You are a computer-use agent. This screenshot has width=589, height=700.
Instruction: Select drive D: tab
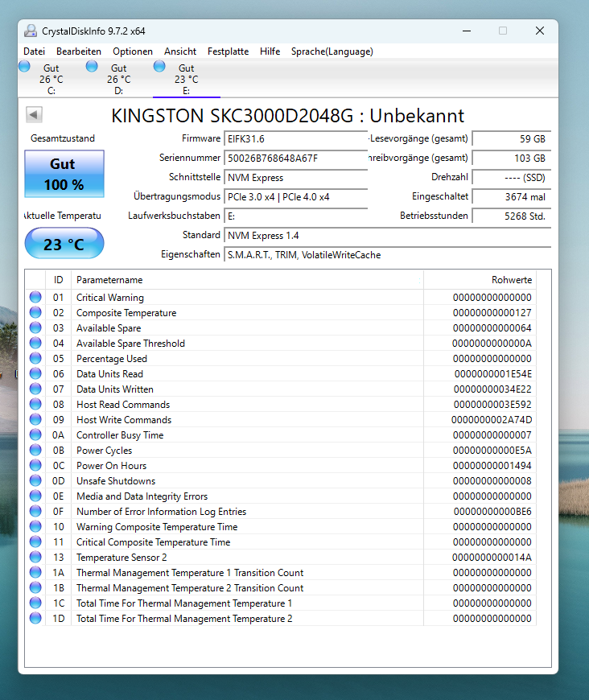118,79
